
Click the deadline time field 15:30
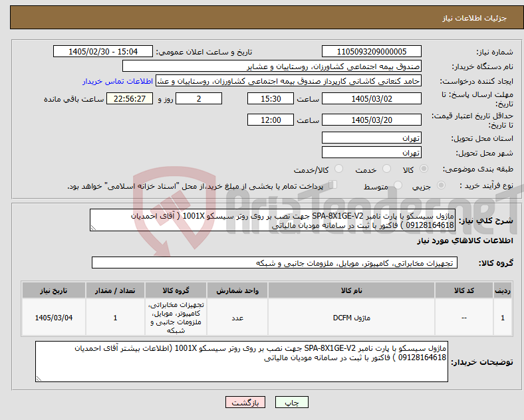coord(271,99)
